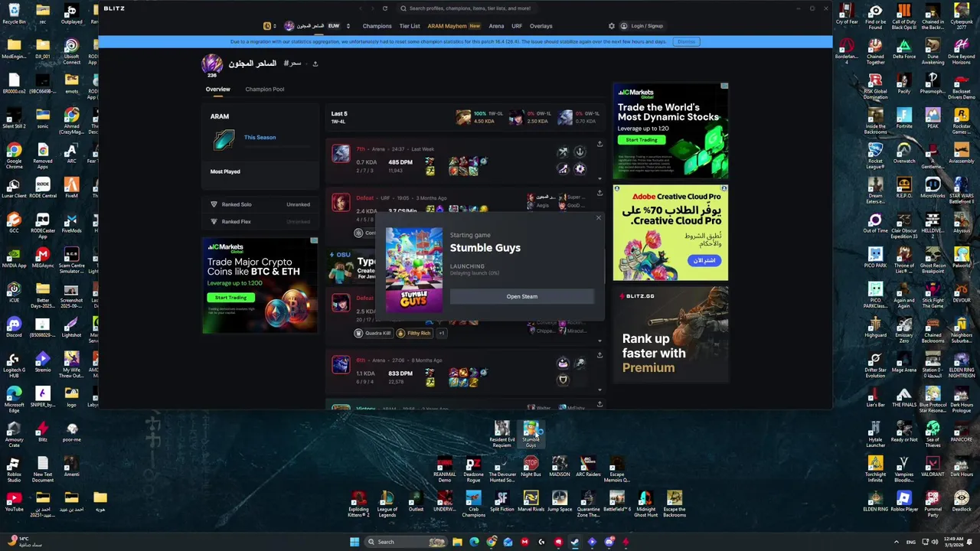Open MADiSON desktop shortcut
Image resolution: width=980 pixels, height=551 pixels.
[x=560, y=468]
